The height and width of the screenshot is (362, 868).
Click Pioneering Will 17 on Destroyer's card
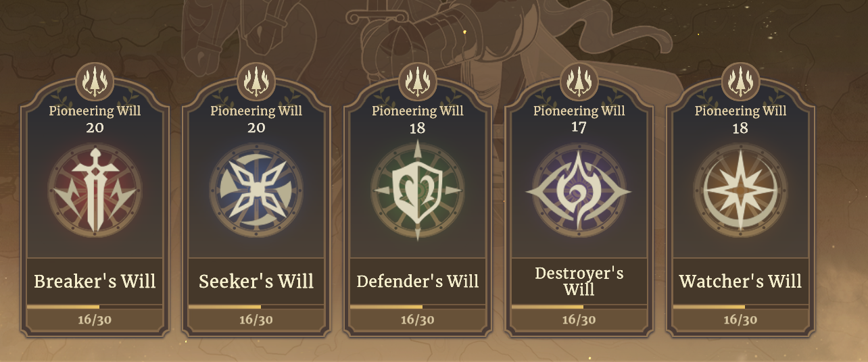pos(579,118)
